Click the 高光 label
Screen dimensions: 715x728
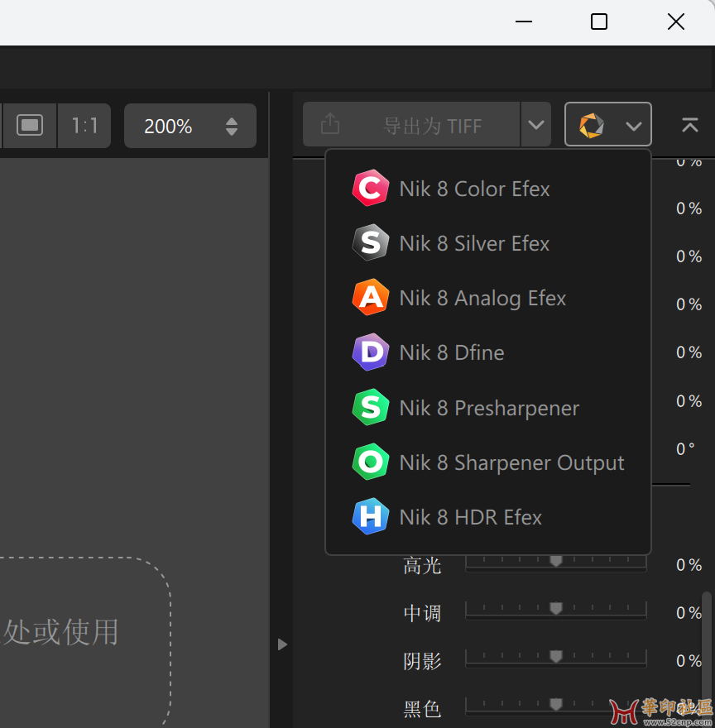pyautogui.click(x=422, y=566)
